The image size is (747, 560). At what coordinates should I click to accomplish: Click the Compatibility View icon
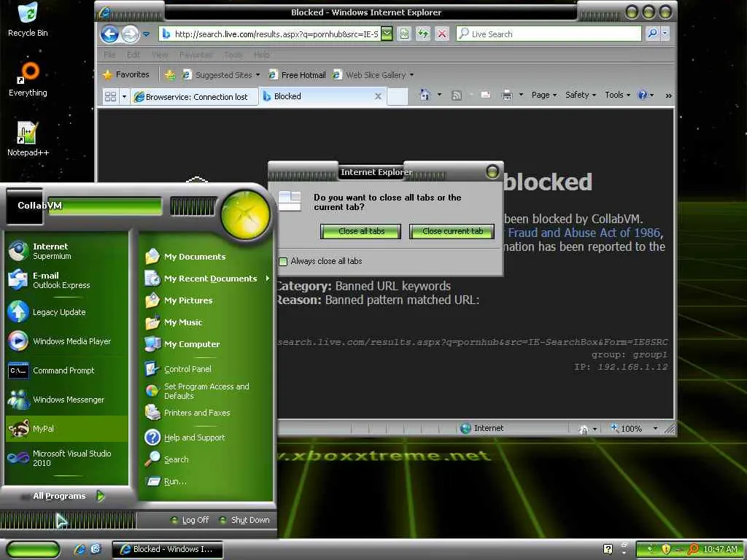pos(404,34)
